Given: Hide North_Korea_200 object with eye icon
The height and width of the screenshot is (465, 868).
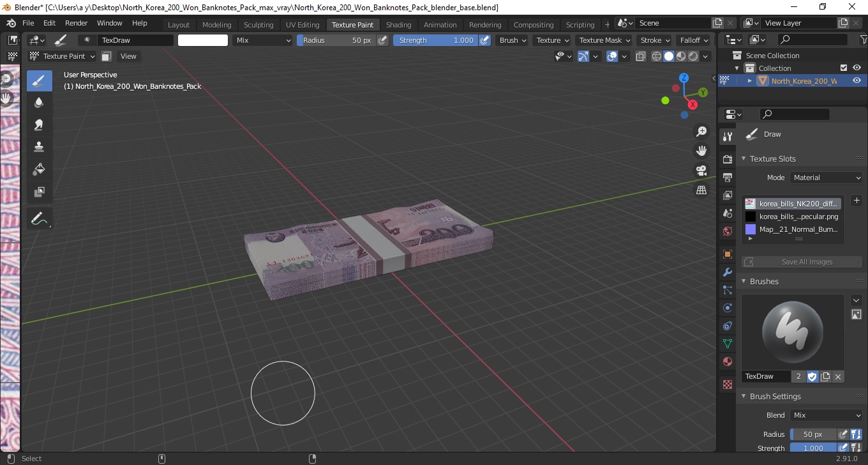Looking at the screenshot, I should click(x=857, y=80).
